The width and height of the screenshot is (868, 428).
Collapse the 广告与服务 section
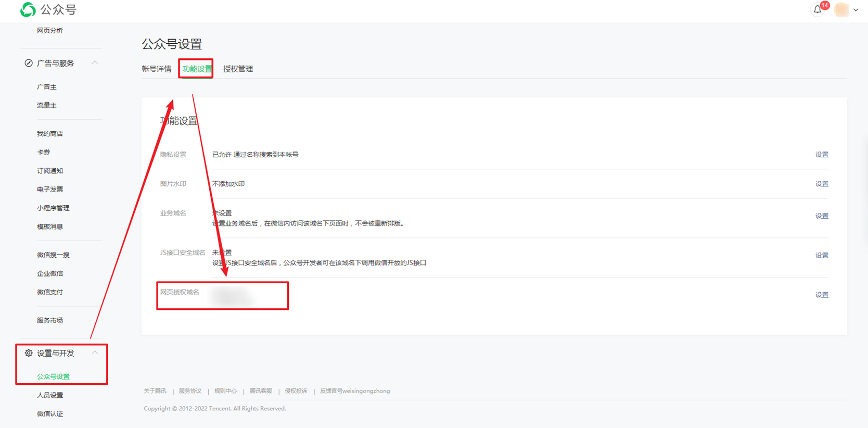95,63
